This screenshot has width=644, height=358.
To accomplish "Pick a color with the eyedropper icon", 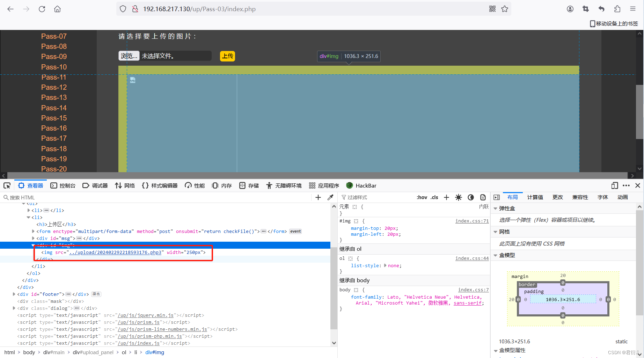I will (330, 197).
